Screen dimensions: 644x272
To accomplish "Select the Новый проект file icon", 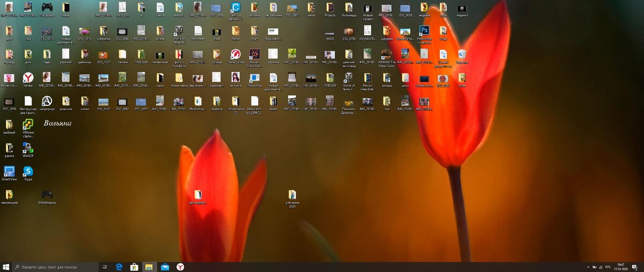I will (368, 10).
